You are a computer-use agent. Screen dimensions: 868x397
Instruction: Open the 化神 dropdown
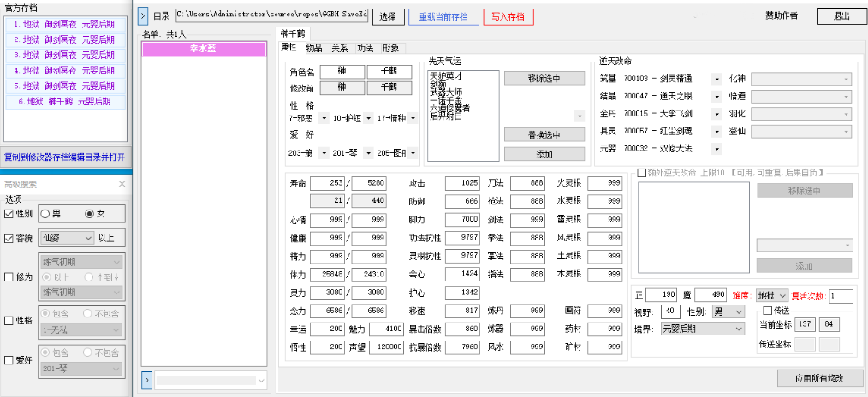801,79
